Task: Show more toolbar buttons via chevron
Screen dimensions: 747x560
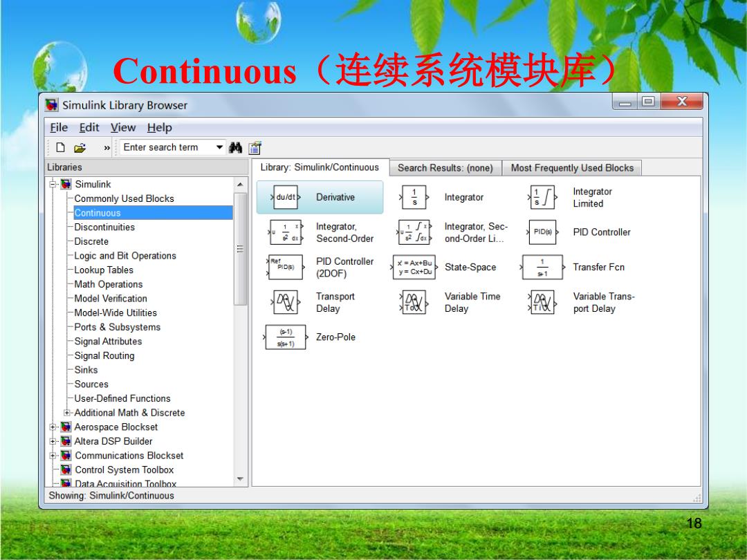Action: coord(107,148)
